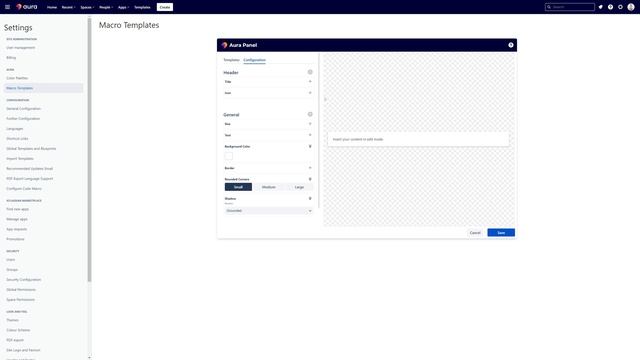The image size is (640, 360).
Task: Toggle the General section switch
Action: pos(310,114)
